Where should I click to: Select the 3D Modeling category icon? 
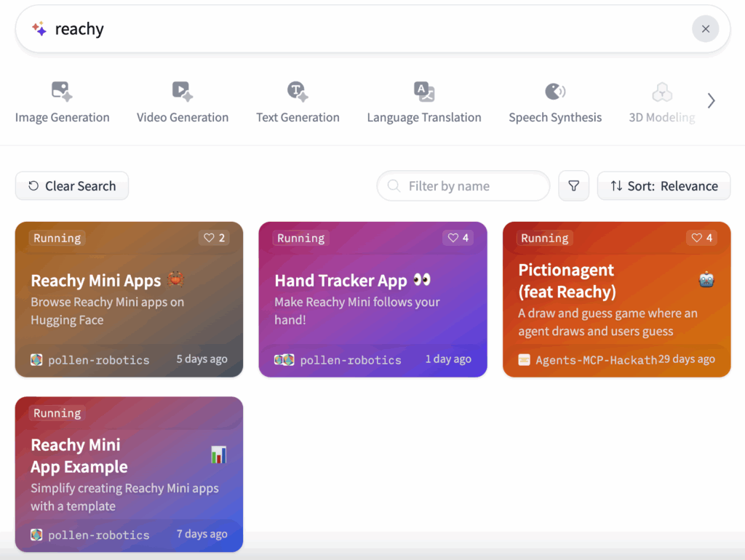(662, 92)
